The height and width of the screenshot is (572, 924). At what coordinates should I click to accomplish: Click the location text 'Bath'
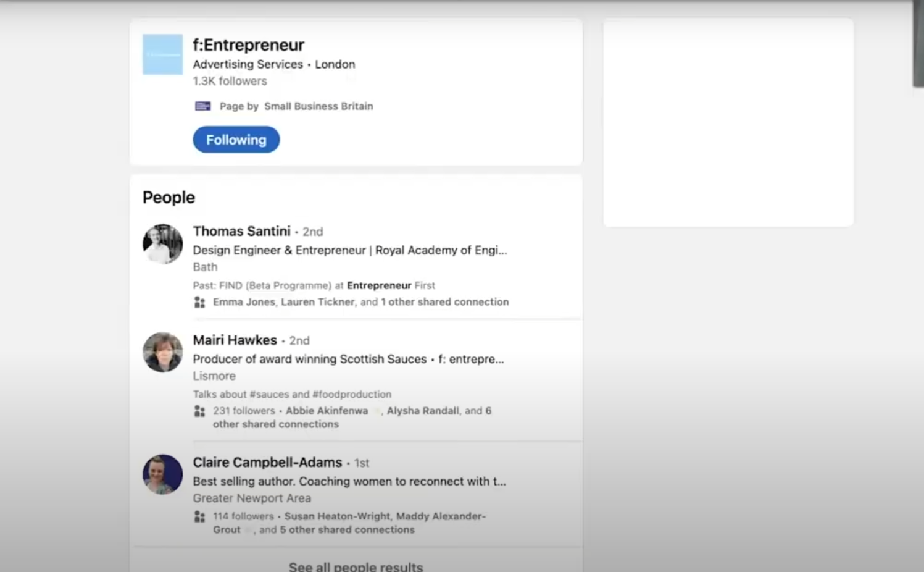pyautogui.click(x=205, y=267)
